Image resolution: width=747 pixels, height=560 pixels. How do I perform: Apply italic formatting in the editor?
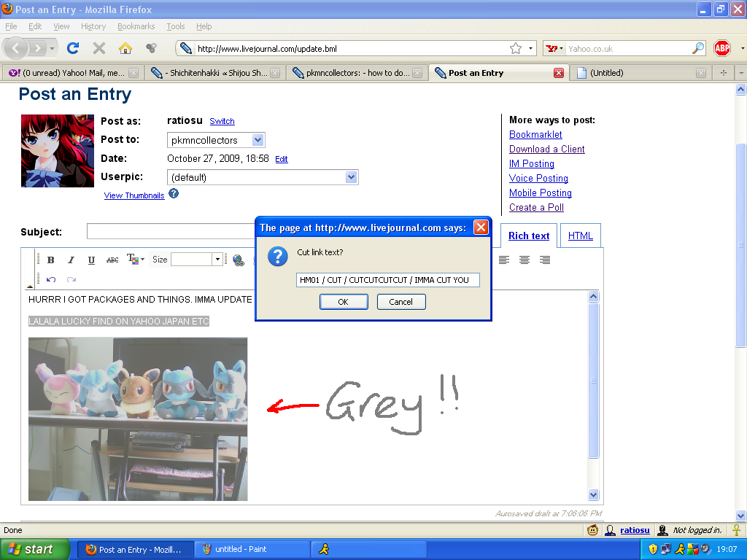point(71,260)
